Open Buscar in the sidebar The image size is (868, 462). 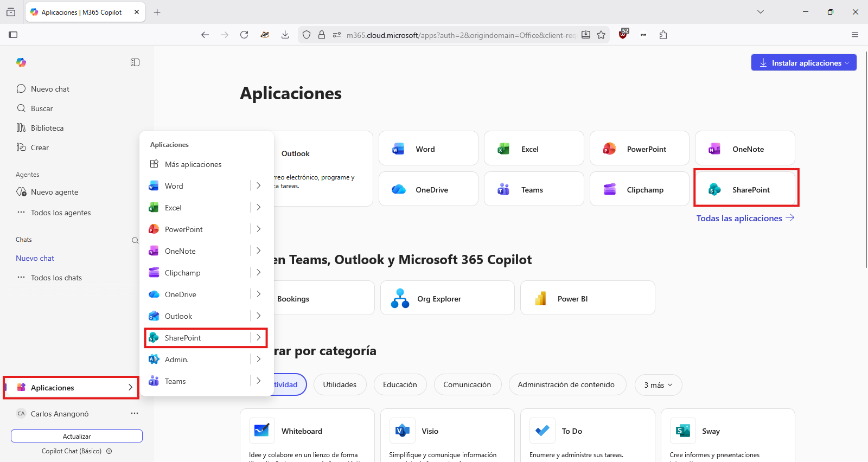[35, 108]
